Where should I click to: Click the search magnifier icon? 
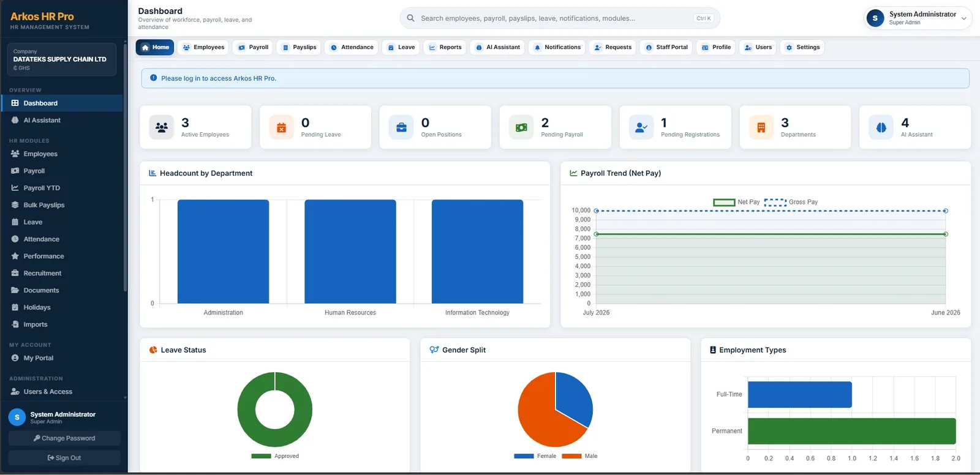pyautogui.click(x=411, y=18)
